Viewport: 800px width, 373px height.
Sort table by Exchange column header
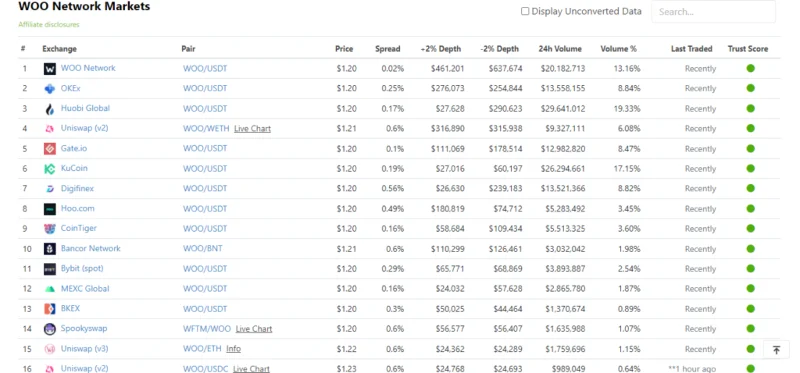[59, 49]
